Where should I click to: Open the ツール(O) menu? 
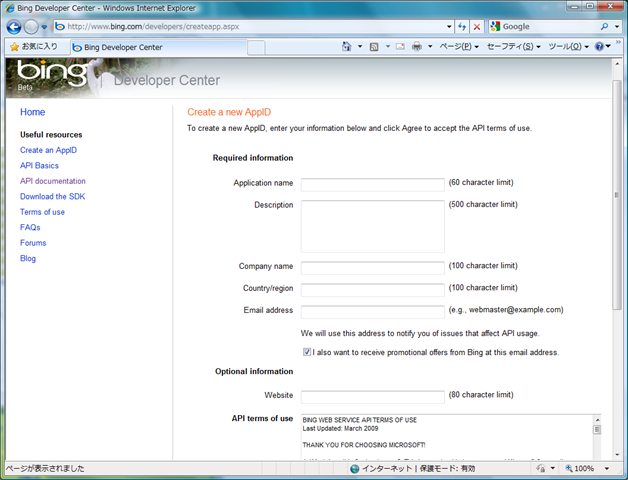point(568,46)
